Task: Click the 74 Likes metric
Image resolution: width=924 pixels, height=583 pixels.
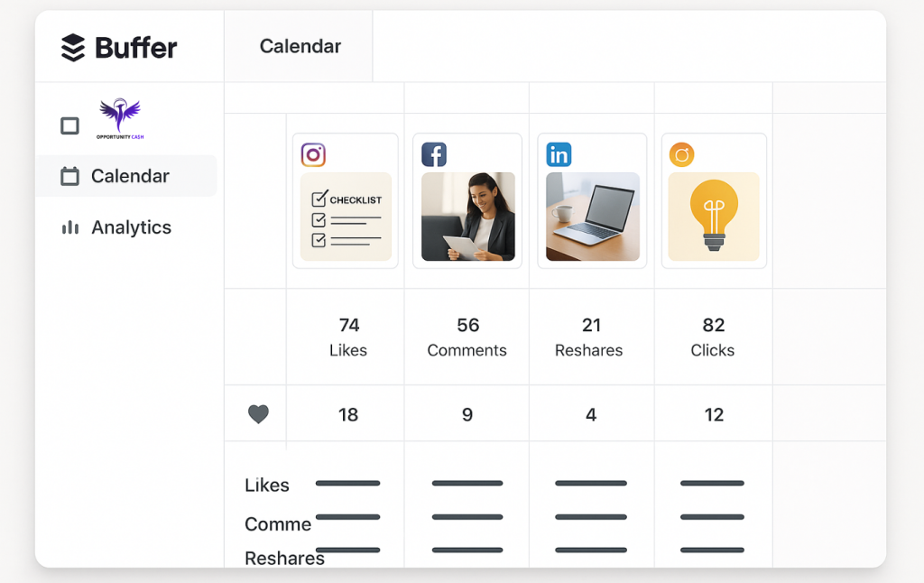Action: tap(348, 337)
